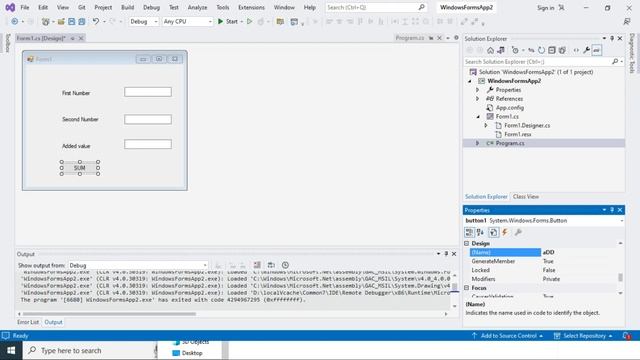Collapse the Focus category in Properties
Image resolution: width=640 pixels, height=360 pixels.
[x=467, y=288]
